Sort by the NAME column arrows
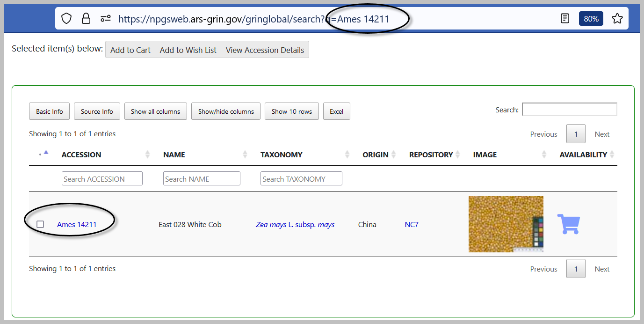 pyautogui.click(x=245, y=155)
